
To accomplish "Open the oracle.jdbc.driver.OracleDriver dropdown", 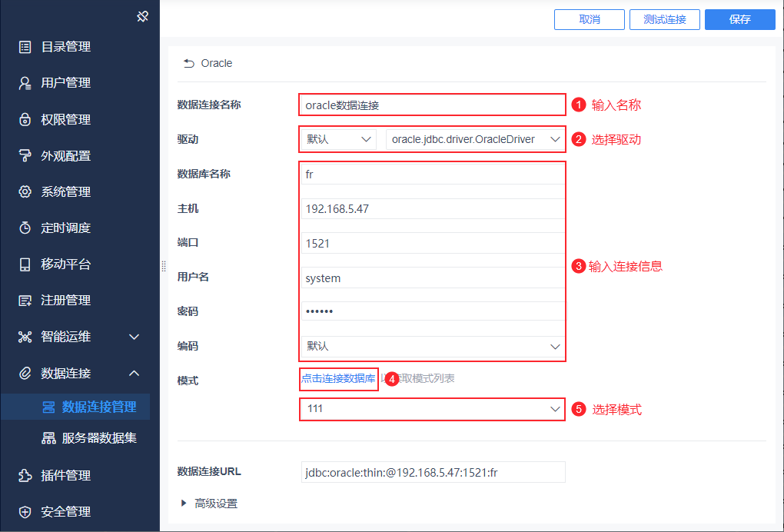I will click(475, 139).
